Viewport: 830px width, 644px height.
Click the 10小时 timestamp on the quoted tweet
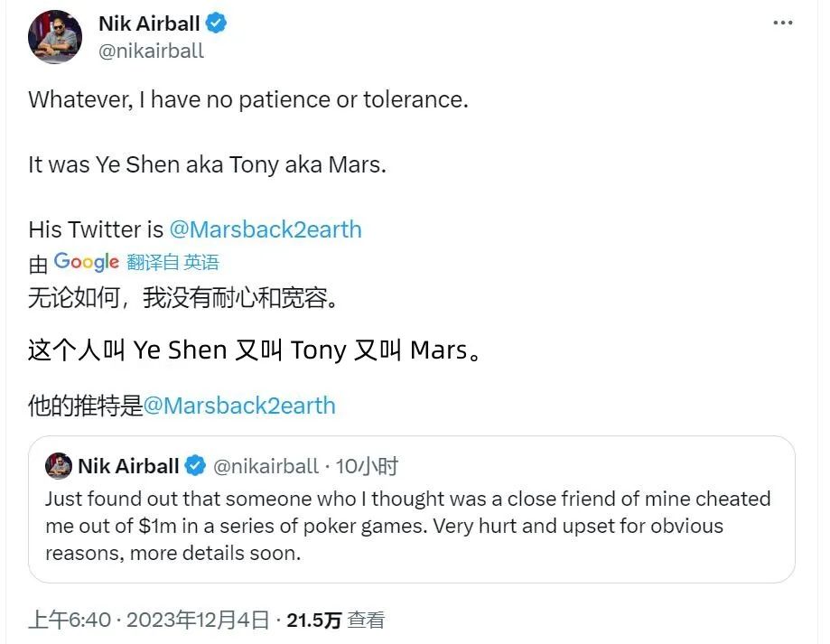click(x=367, y=466)
